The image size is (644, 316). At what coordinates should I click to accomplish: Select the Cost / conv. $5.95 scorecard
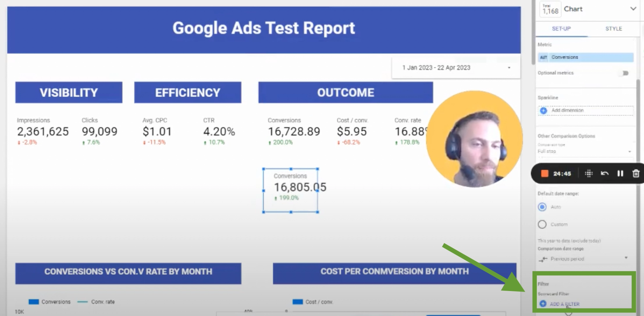(x=352, y=131)
